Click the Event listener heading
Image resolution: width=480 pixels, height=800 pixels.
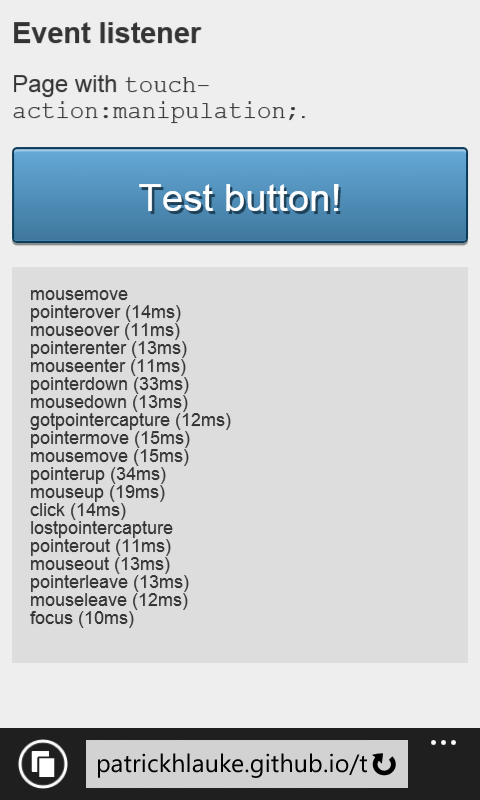(x=107, y=34)
